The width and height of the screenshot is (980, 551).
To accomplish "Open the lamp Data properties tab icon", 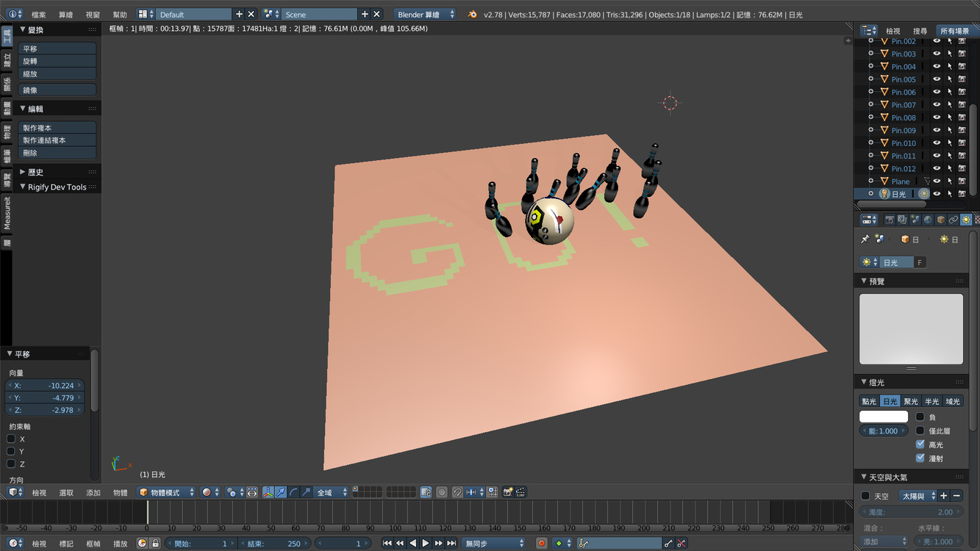I will point(966,220).
